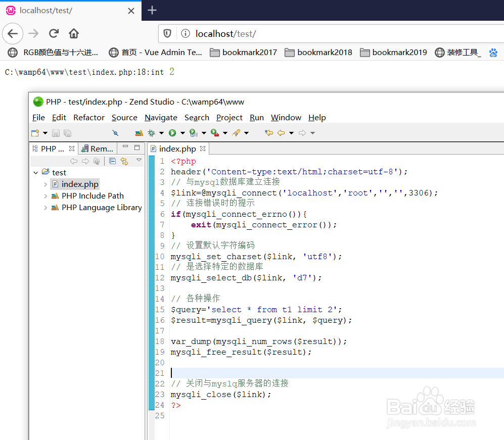Click the PHP library books toolbar icon
504x440 pixels.
139,133
